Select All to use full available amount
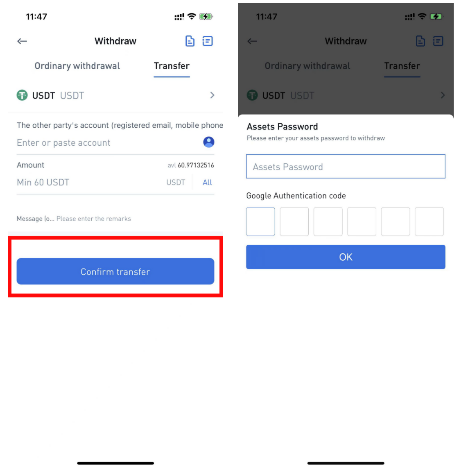Screen dimensions: 459x476 click(207, 183)
